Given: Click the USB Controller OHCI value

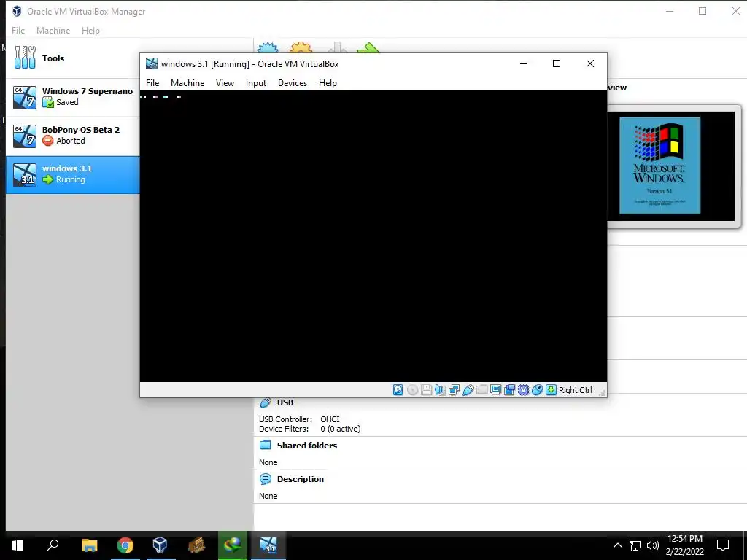Looking at the screenshot, I should click(330, 419).
